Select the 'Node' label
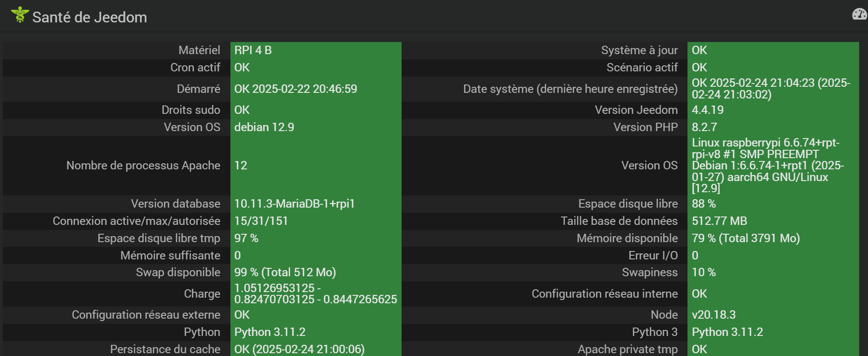Image resolution: width=868 pixels, height=356 pixels. (x=664, y=314)
